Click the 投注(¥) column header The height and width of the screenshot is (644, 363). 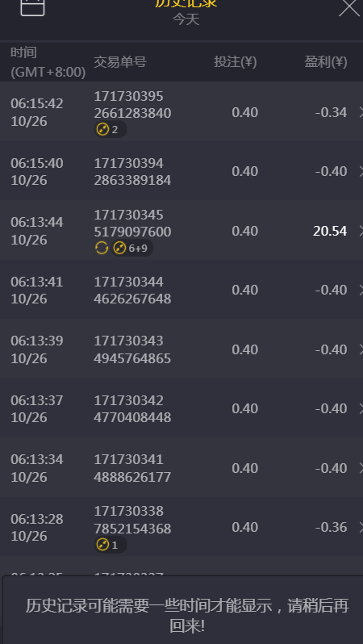click(236, 62)
